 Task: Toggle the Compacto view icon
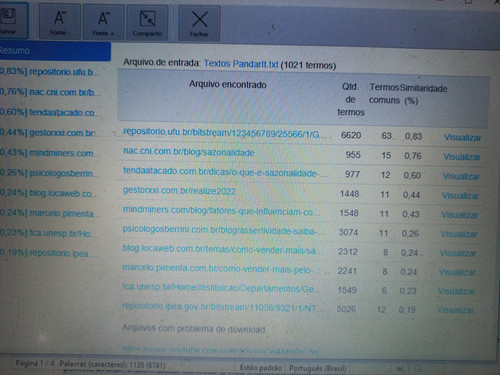147,23
